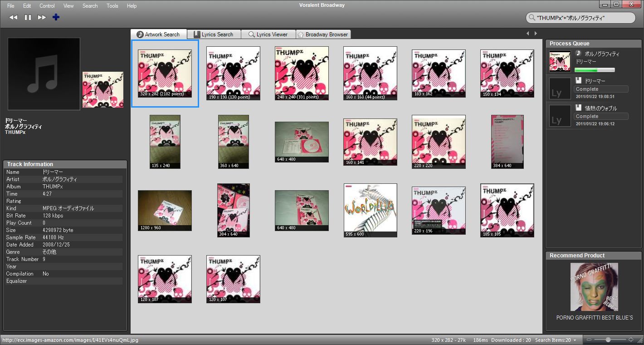Open the View menu
The width and height of the screenshot is (644, 345).
(x=68, y=6)
